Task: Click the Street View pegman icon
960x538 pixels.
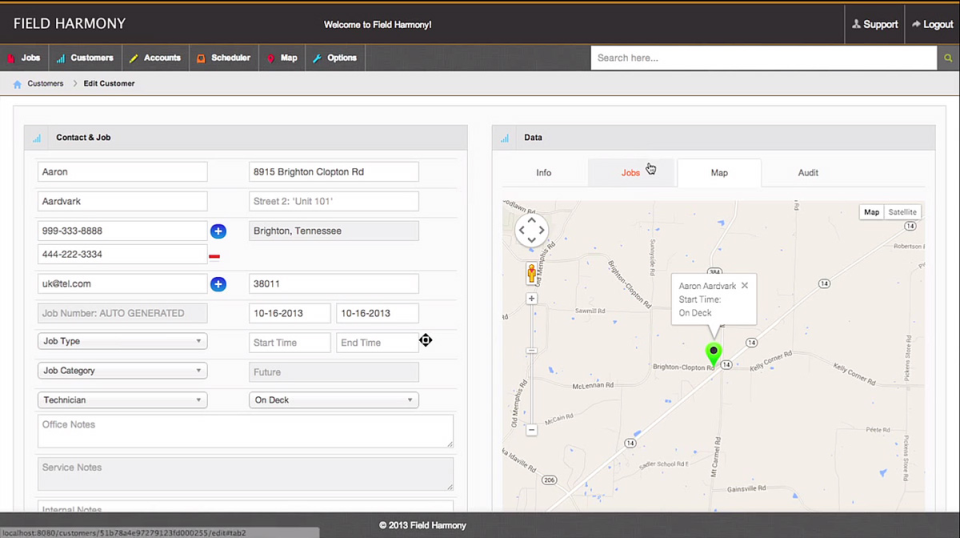Action: [531, 273]
